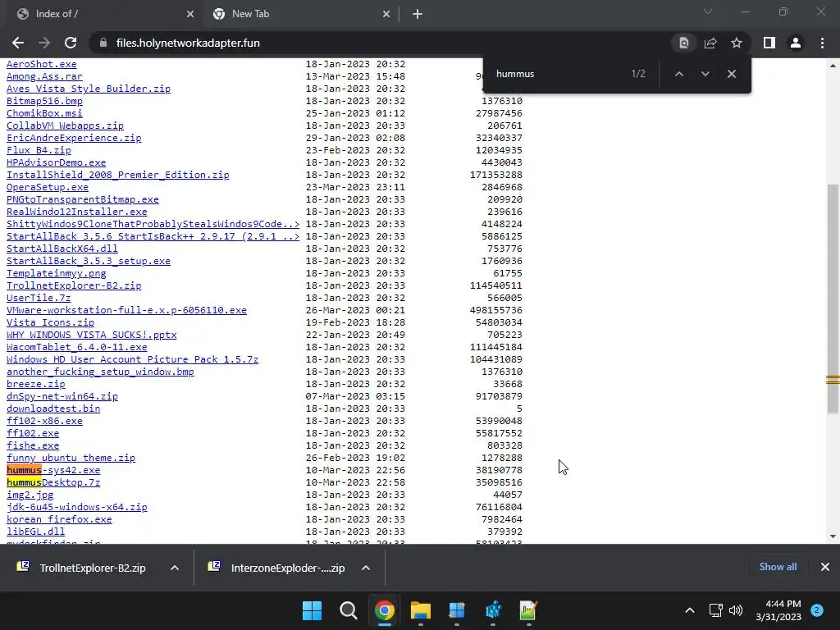Screen dimensions: 840x630
Task: Download dnSpy-net-win64.zip
Action: [x=62, y=396]
